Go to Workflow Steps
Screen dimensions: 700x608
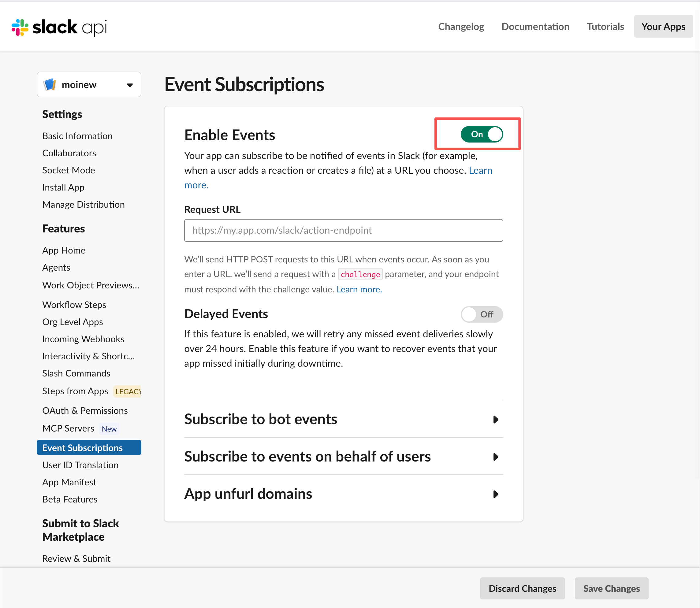point(74,305)
